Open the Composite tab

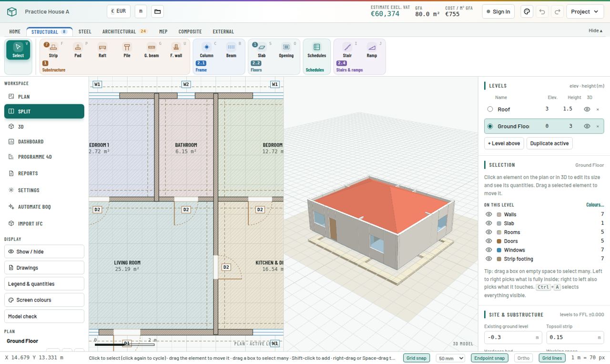(x=190, y=31)
